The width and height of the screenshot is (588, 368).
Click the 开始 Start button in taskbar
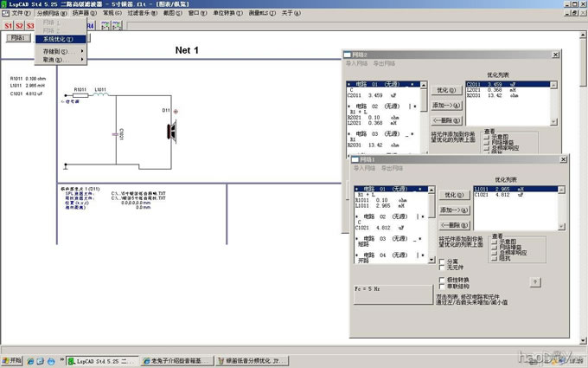(x=13, y=360)
